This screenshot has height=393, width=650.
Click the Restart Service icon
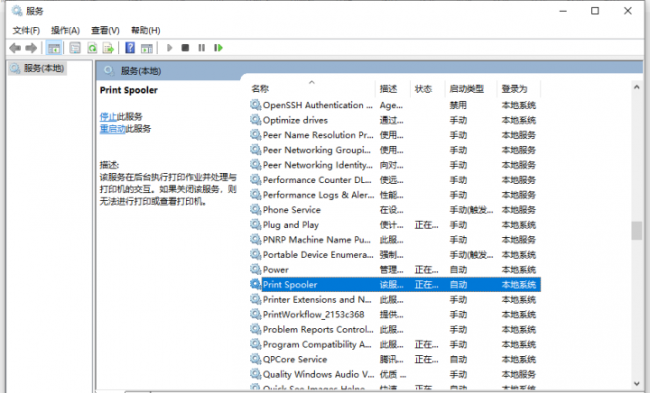click(x=218, y=48)
